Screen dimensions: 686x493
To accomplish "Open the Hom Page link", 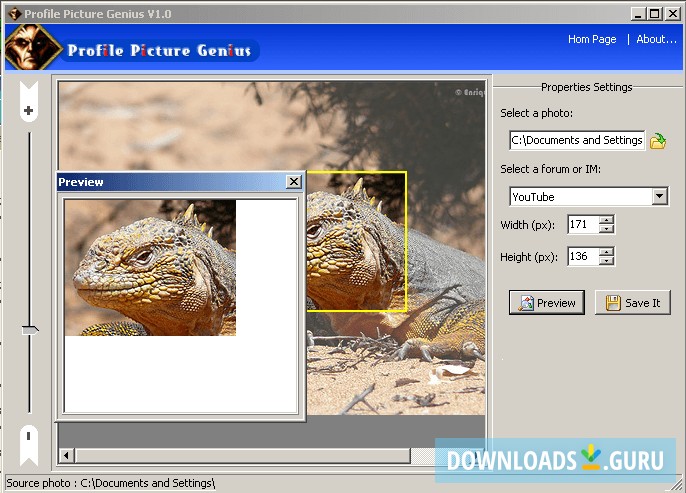I will click(592, 39).
